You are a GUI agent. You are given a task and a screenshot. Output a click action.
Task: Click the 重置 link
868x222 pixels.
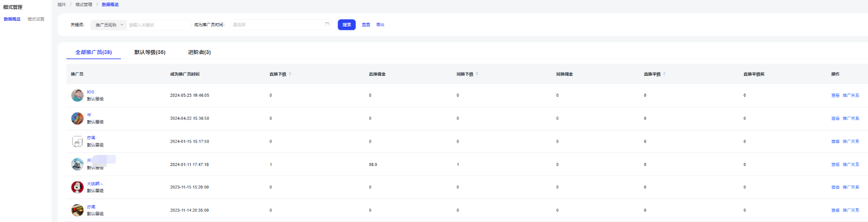[x=366, y=24]
